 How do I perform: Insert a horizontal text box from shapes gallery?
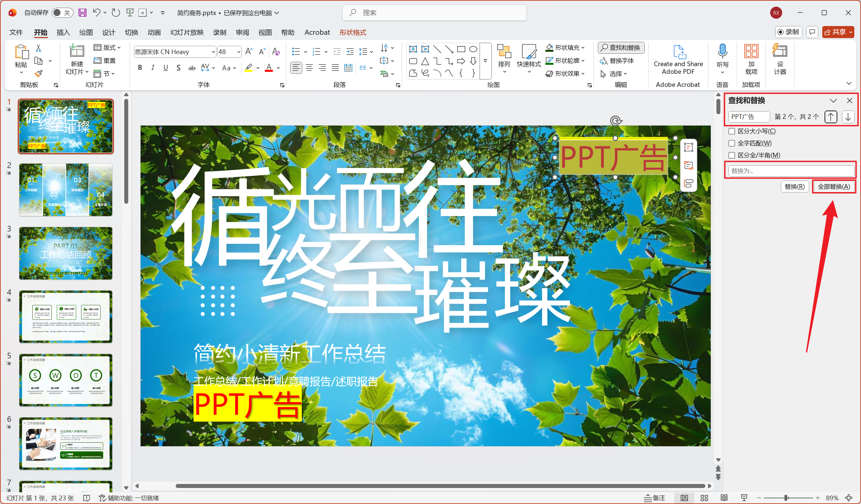click(413, 49)
